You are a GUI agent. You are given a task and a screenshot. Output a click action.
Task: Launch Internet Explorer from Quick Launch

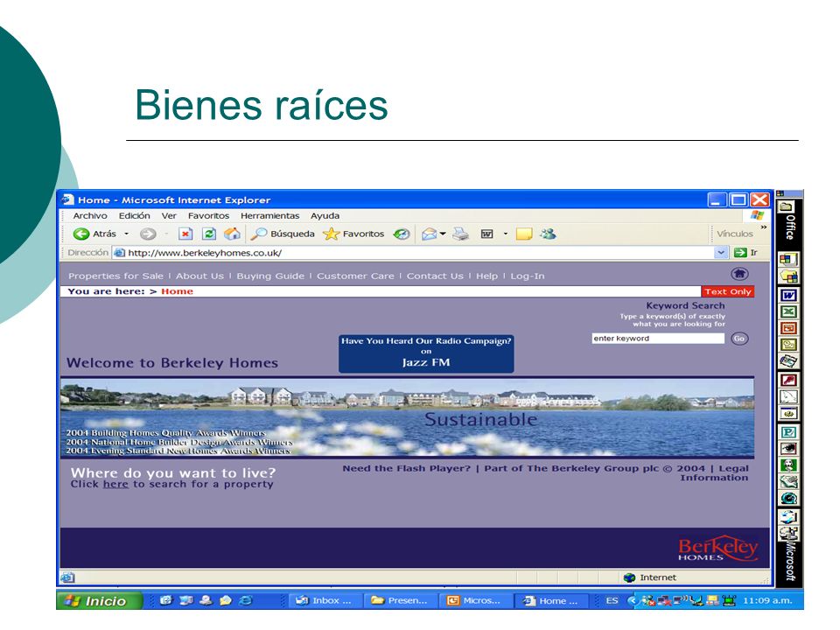(x=245, y=600)
